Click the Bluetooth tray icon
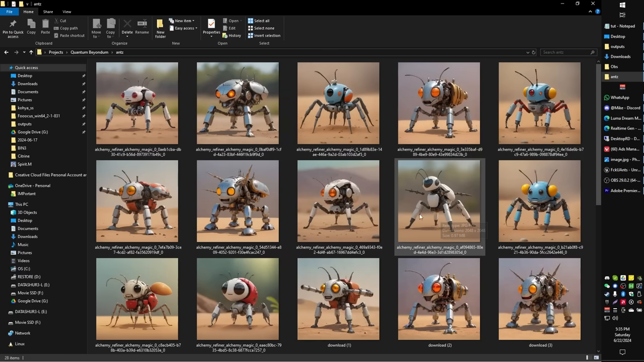The height and width of the screenshot is (362, 644). tap(623, 294)
